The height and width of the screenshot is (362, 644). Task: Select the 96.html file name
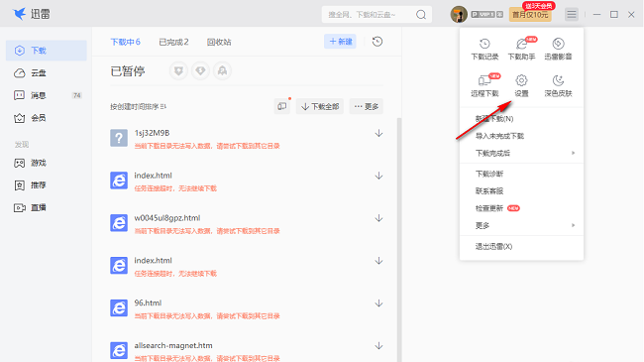(148, 303)
